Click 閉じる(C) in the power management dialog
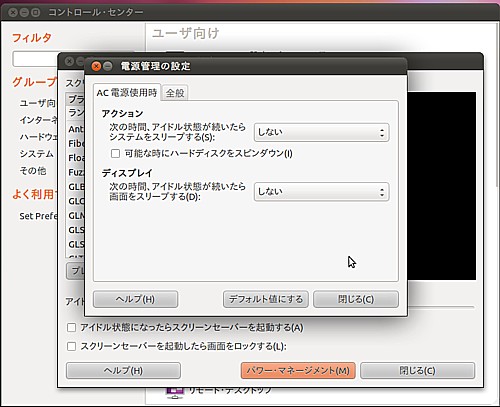500x407 pixels. (356, 299)
